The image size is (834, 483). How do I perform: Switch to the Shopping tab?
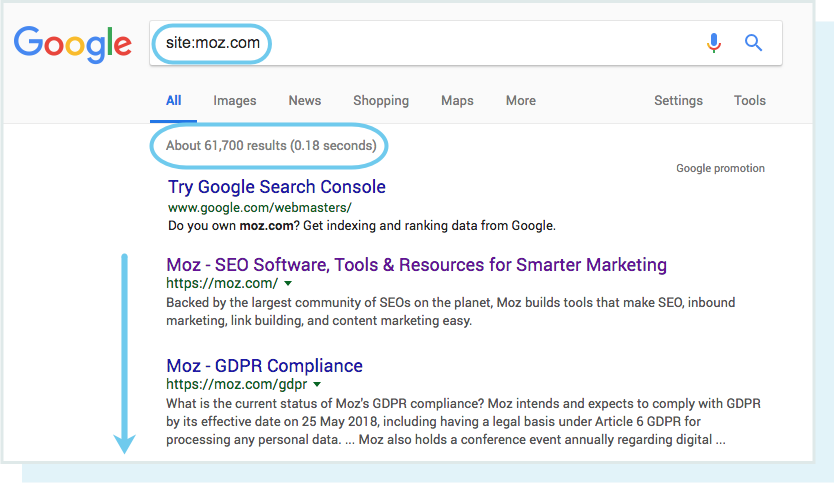click(381, 100)
